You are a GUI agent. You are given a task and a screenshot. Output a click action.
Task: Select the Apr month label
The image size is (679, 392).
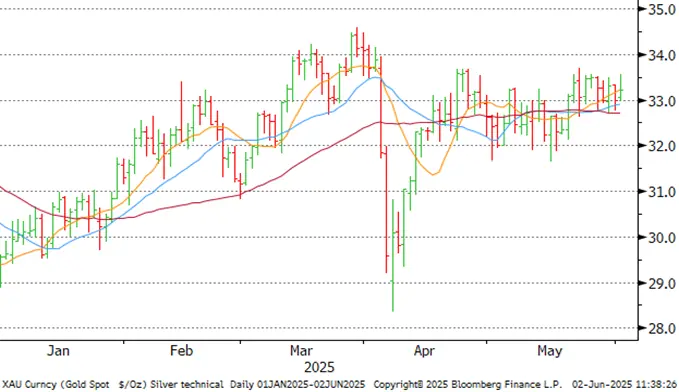424,350
